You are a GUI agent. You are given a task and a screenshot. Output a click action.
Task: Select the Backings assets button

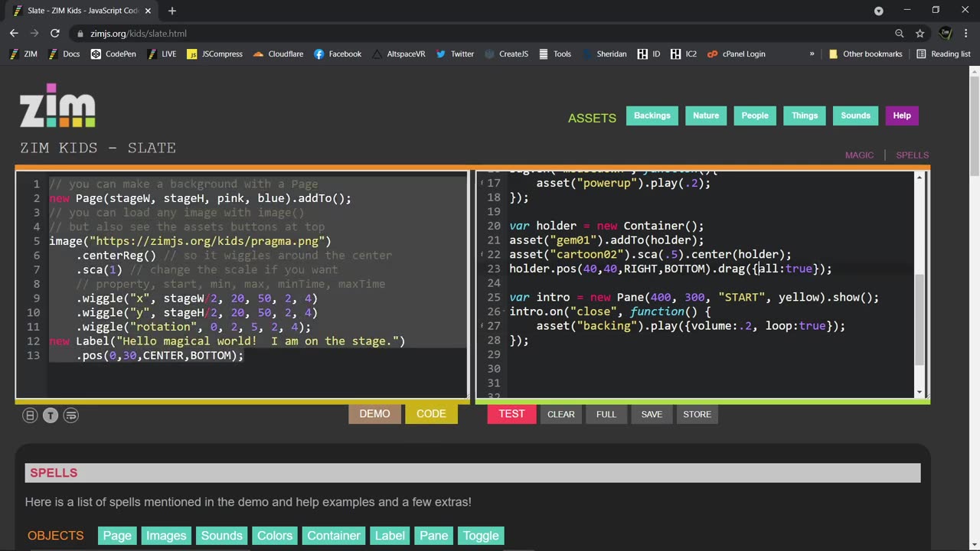[x=652, y=116]
